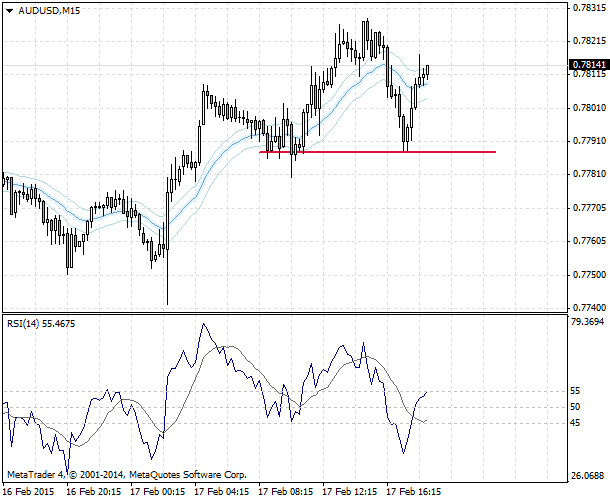Click the 0.77810 price scale value
The height and width of the screenshot is (500, 610).
pyautogui.click(x=589, y=174)
